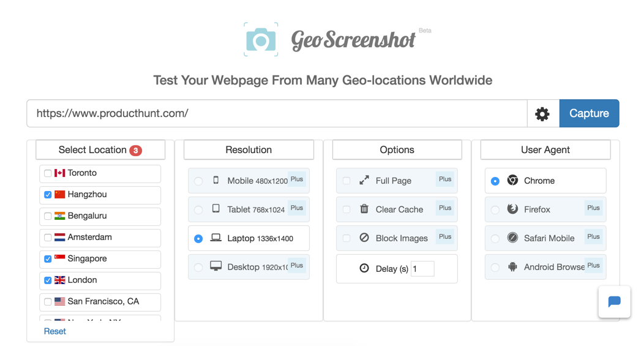This screenshot has height=346, width=644.
Task: Check the Amsterdam location checkbox
Action: pos(48,238)
